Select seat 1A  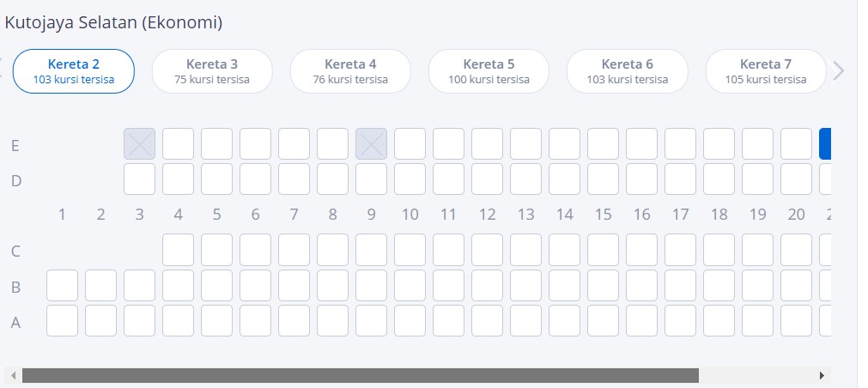(62, 321)
